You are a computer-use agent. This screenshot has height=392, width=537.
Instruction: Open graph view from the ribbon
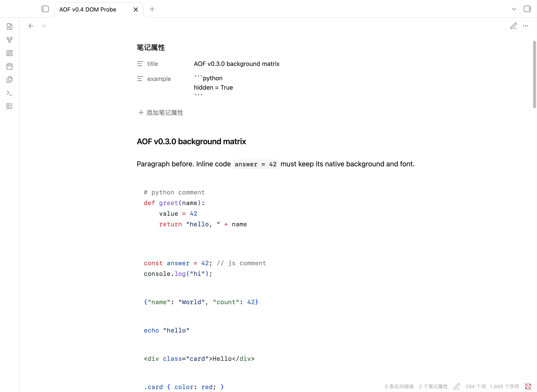[10, 40]
